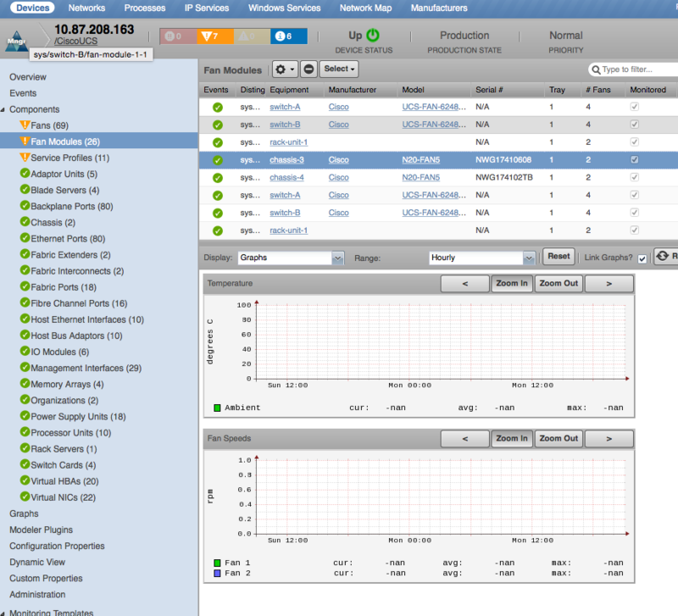Click the green Ambient legend swatch
This screenshot has height=616, width=678.
tap(217, 408)
